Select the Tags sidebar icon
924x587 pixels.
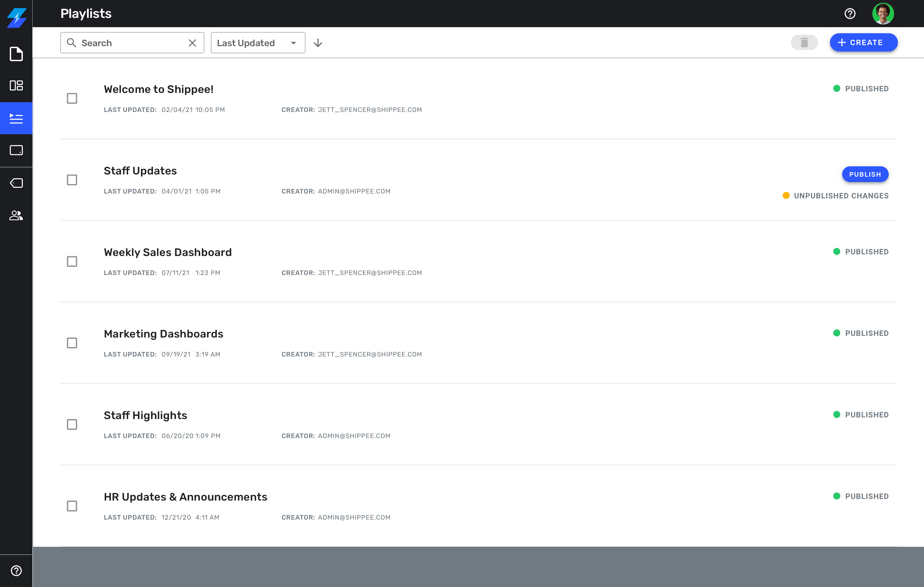pos(16,183)
